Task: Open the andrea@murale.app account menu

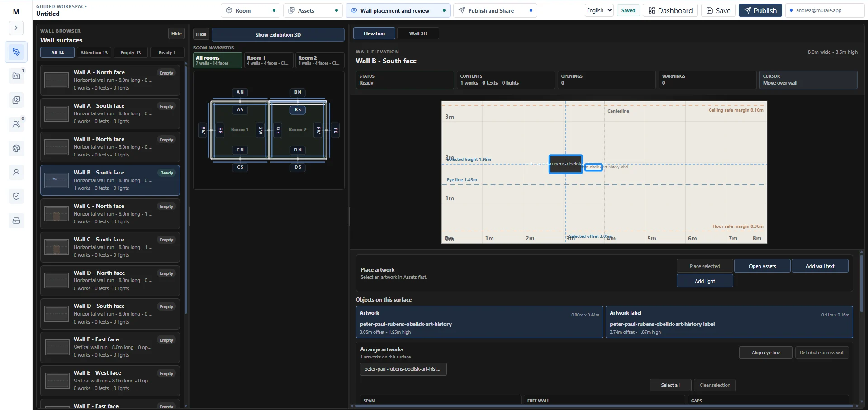Action: (825, 10)
